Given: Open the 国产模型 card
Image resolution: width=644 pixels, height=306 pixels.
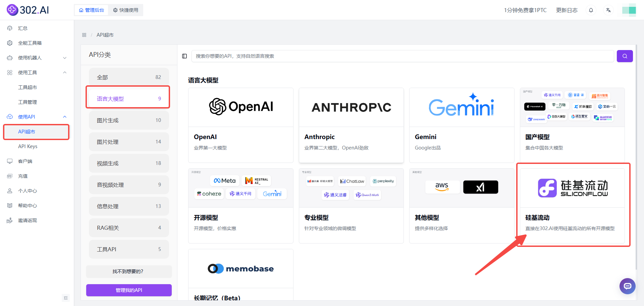Looking at the screenshot, I should click(x=572, y=125).
